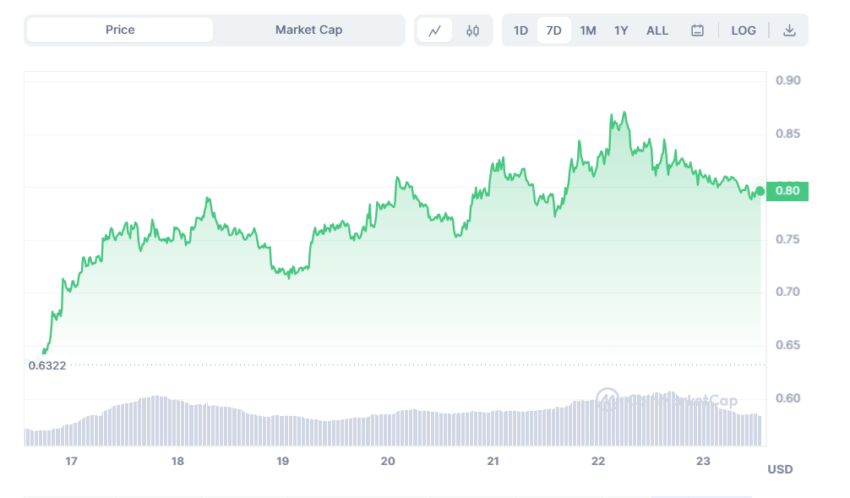Click the 0.6322 baseline price label
Image resolution: width=850 pixels, height=498 pixels.
click(47, 366)
